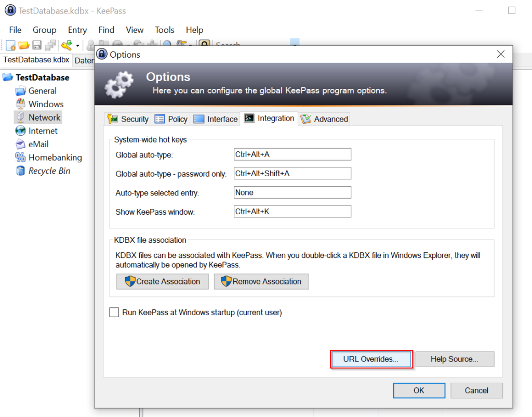Viewport: 532px width, 417px height.
Task: Switch to the Security tab
Action: 128,119
